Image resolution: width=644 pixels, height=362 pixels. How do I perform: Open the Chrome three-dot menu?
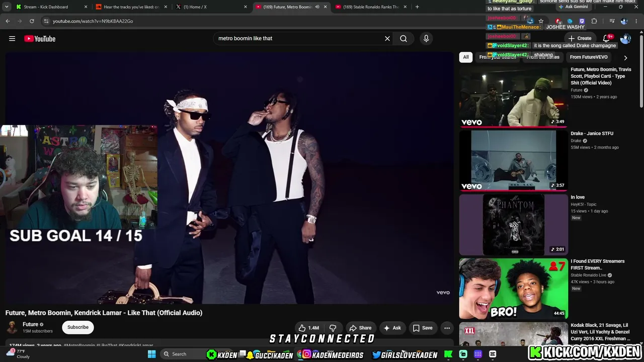pos(636,21)
